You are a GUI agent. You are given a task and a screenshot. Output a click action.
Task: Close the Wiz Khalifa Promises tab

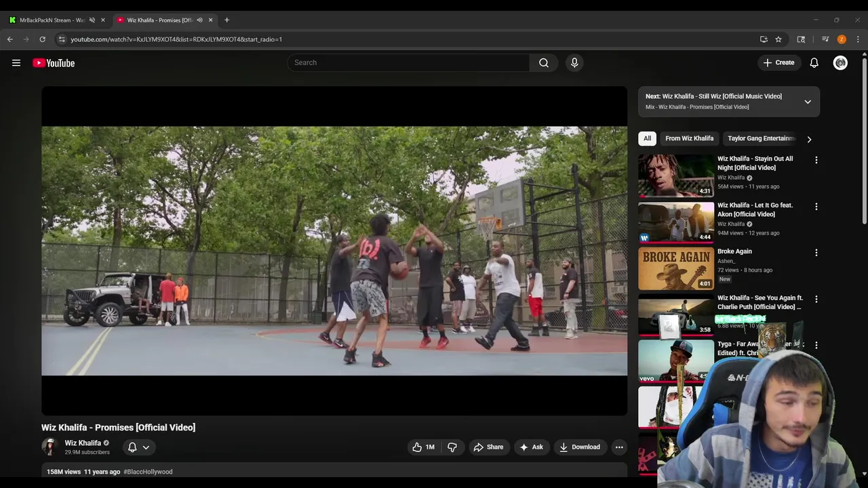tap(210, 20)
